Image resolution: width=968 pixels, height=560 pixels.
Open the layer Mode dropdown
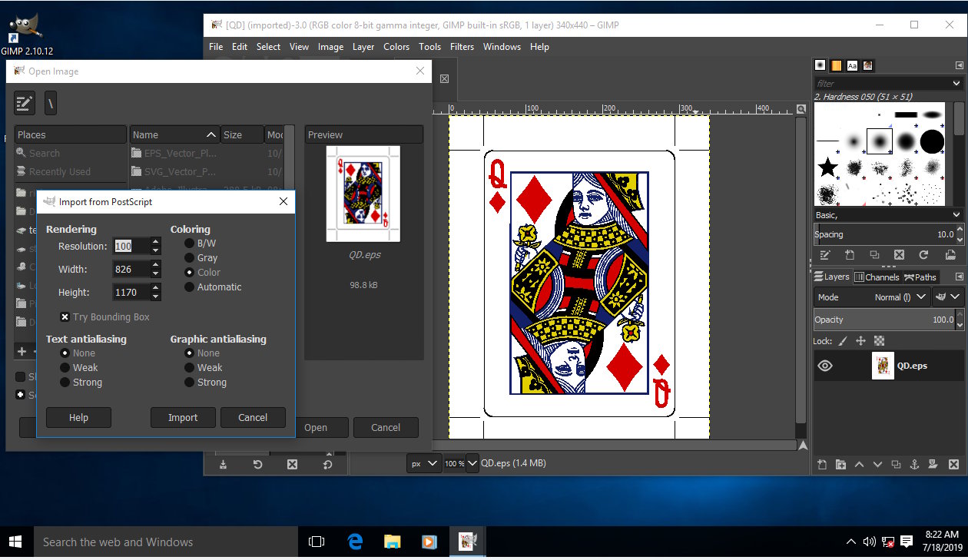[x=871, y=297]
